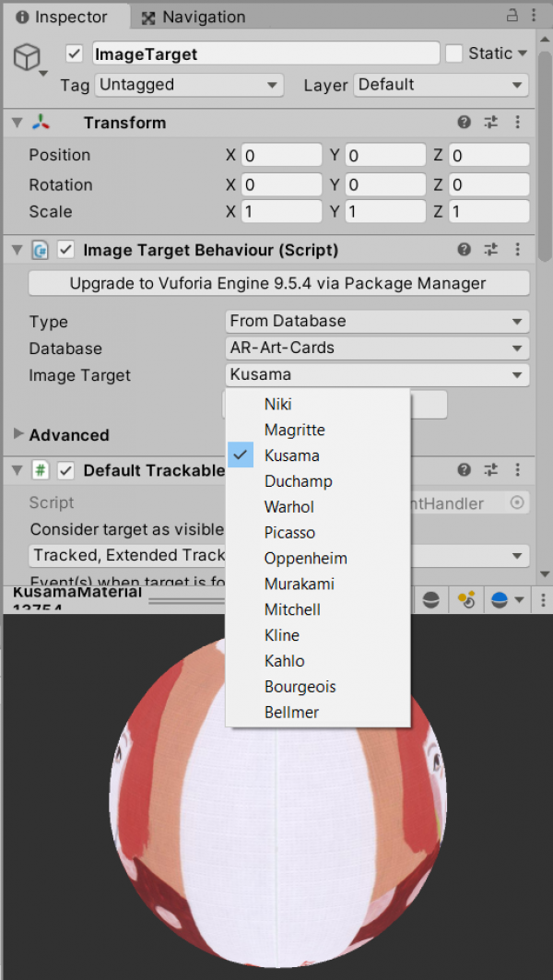The image size is (553, 980).
Task: Open the Transform component help icon
Action: click(465, 123)
